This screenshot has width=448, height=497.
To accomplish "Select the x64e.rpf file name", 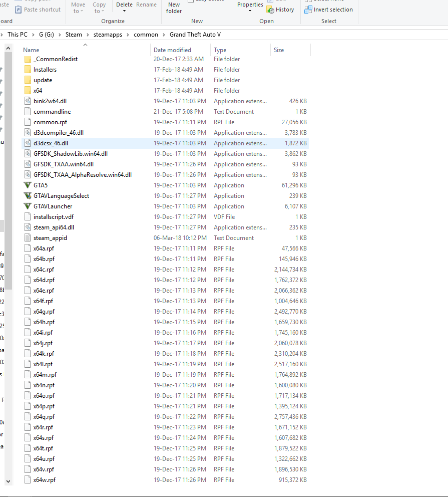I will tap(44, 291).
